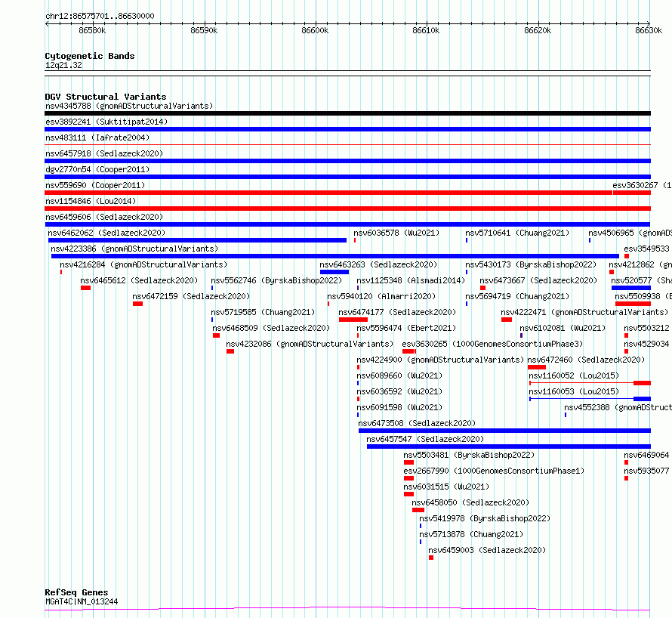Click the MGAT4C|NM_013244 gene label
This screenshot has width=672, height=618.
click(x=82, y=601)
